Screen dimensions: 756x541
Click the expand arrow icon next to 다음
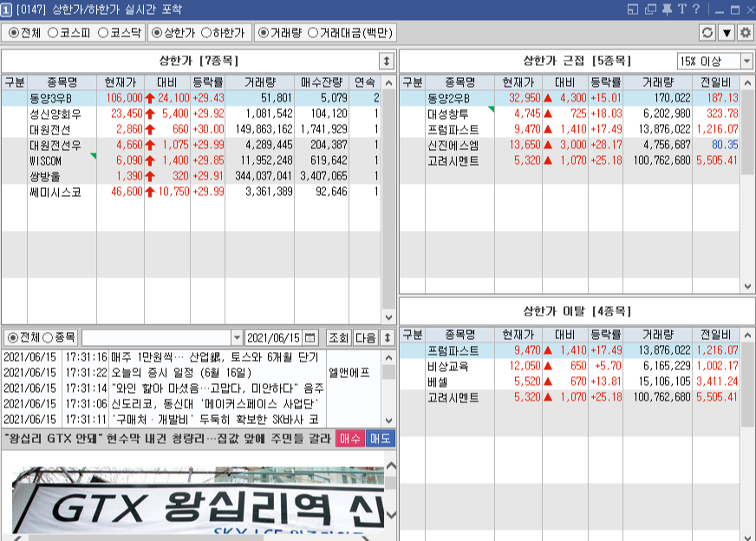[388, 338]
